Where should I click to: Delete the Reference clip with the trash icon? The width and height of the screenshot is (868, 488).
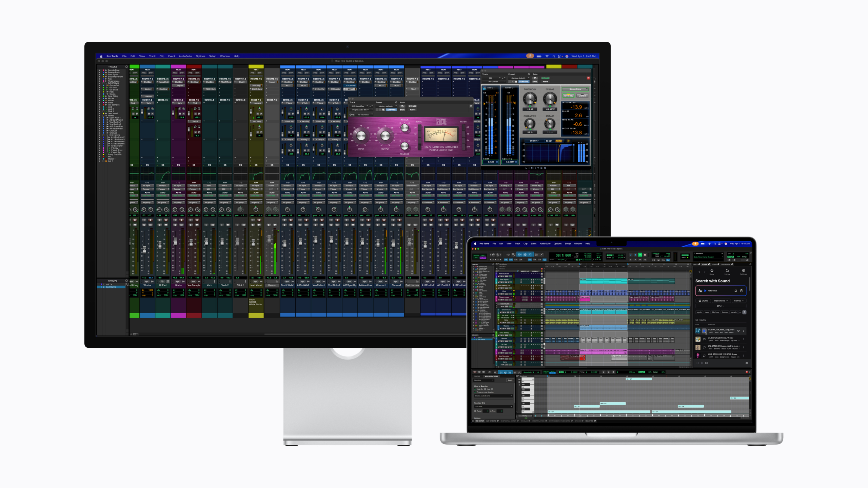coord(742,291)
